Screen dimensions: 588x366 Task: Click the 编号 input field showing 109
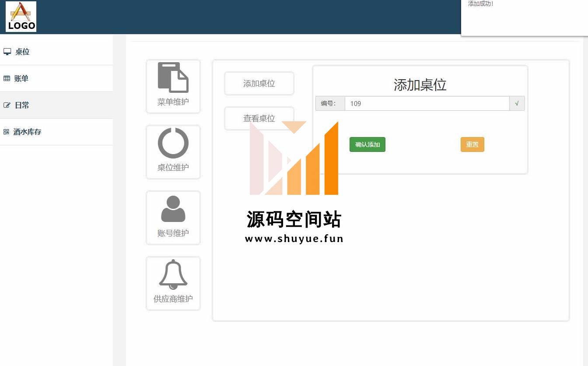[x=427, y=103]
